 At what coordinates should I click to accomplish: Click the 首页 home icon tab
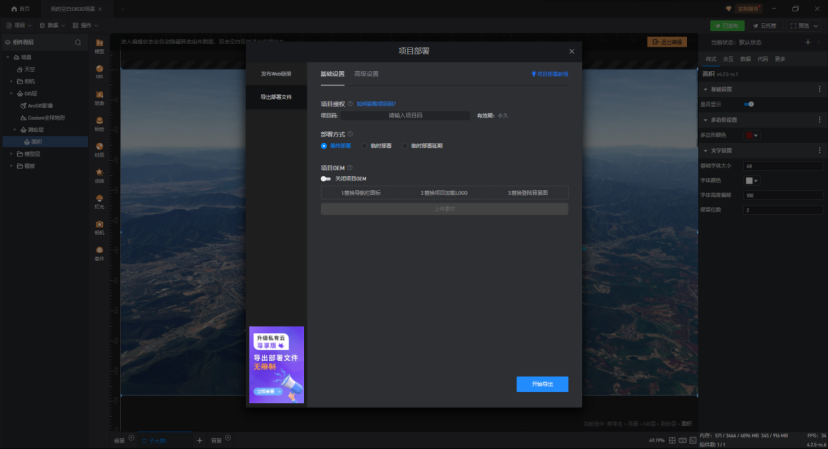click(x=21, y=9)
